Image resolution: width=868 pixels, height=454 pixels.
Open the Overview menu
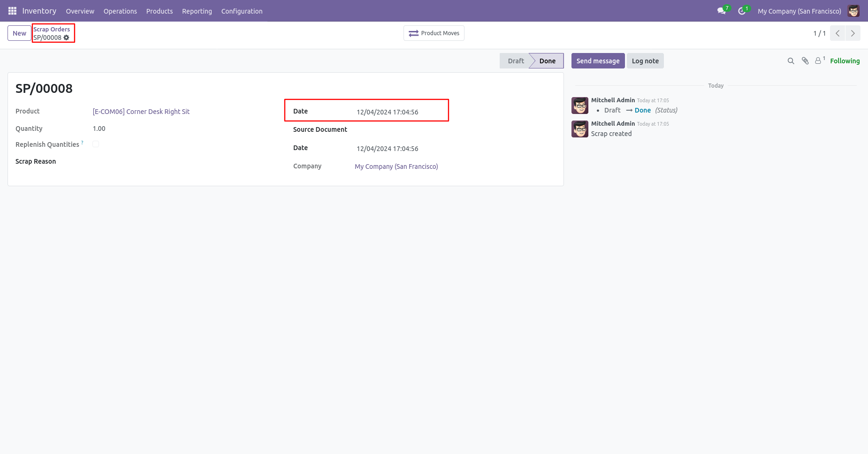coord(80,11)
